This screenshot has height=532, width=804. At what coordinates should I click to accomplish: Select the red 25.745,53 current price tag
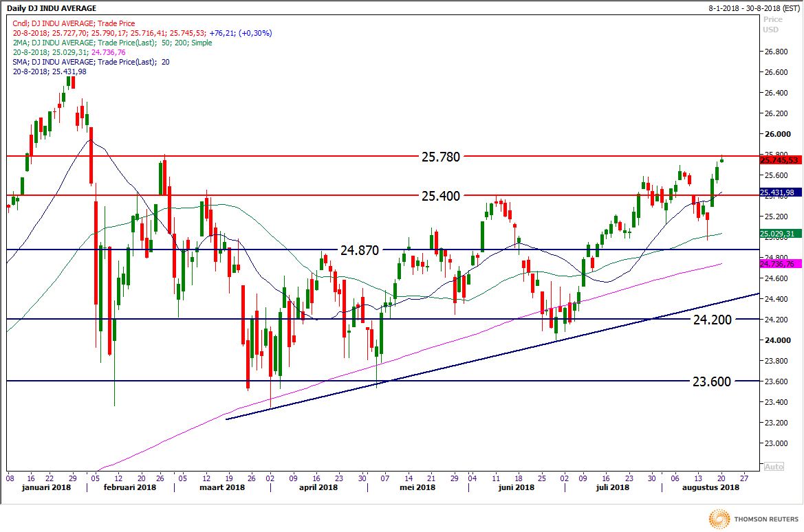click(779, 160)
